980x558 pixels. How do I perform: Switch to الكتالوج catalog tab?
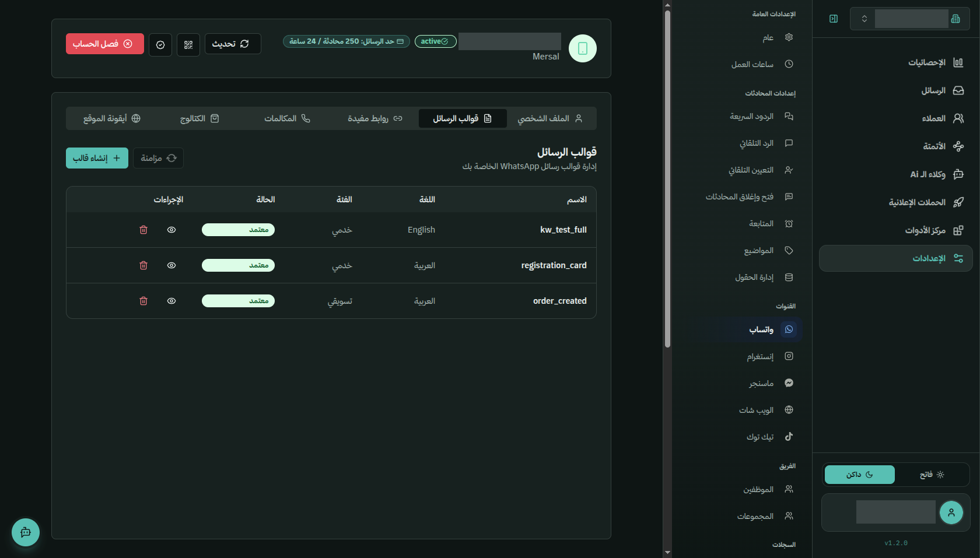pos(199,118)
